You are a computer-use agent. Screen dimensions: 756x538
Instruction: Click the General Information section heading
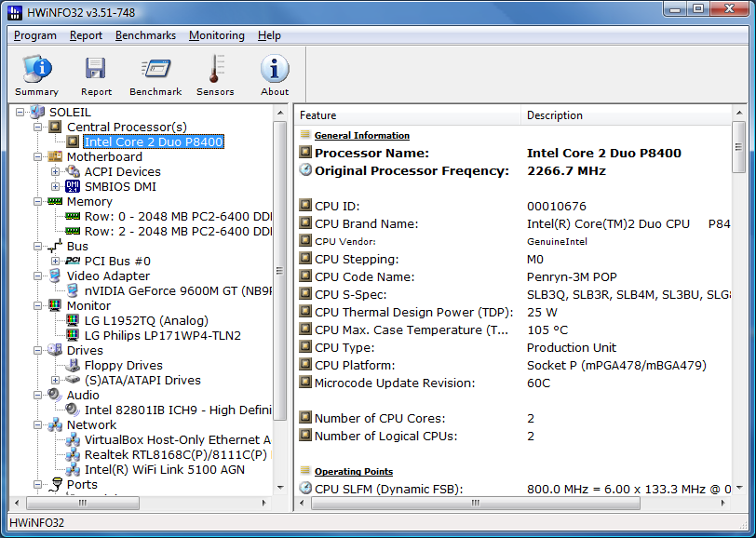[x=361, y=136]
